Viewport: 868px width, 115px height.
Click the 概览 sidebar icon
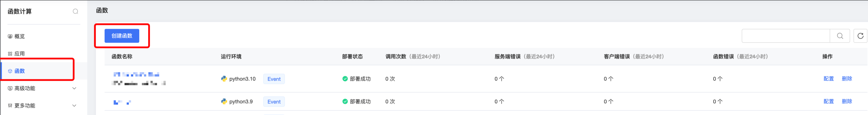click(10, 36)
